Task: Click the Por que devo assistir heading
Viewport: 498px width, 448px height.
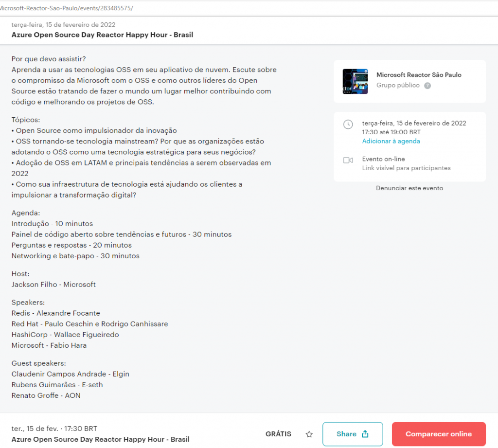Action: (x=49, y=59)
